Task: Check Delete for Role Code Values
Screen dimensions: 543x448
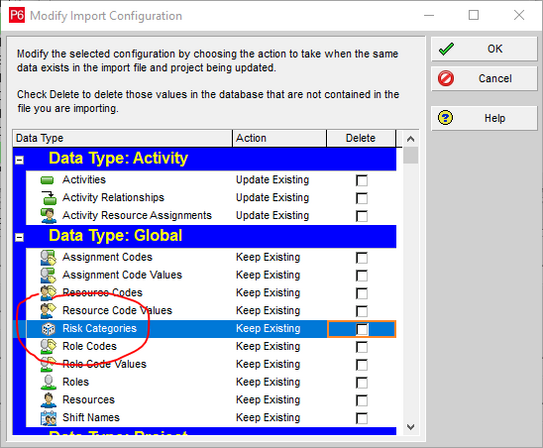Action: (x=362, y=365)
